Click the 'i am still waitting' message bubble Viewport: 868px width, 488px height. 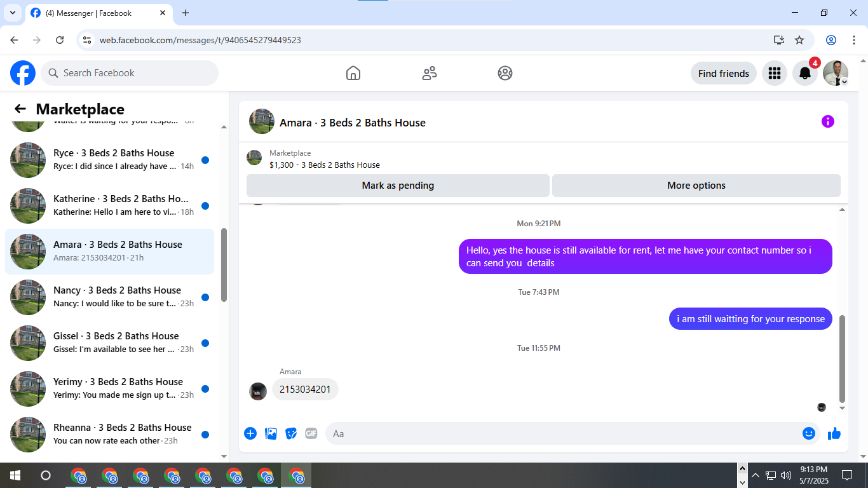[x=750, y=319]
